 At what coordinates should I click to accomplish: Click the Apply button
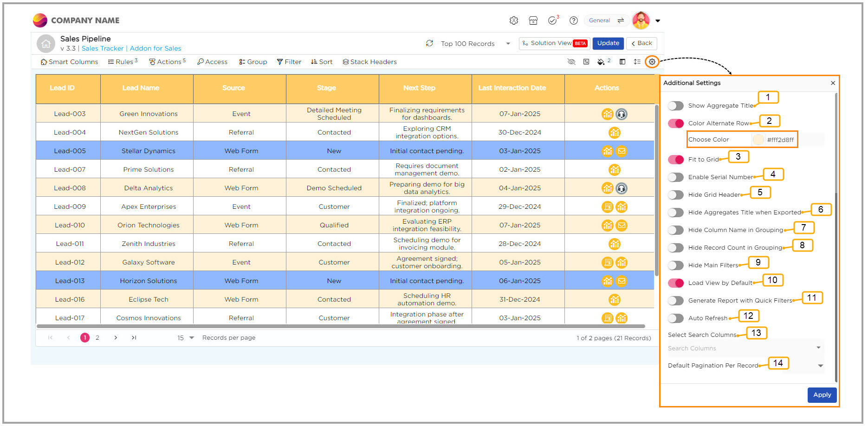(822, 395)
